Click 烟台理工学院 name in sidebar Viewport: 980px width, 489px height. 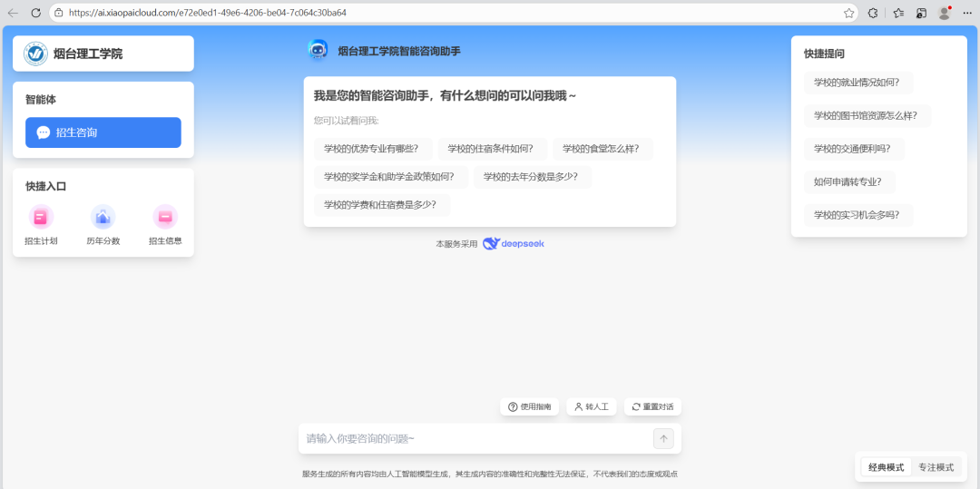[x=88, y=54]
